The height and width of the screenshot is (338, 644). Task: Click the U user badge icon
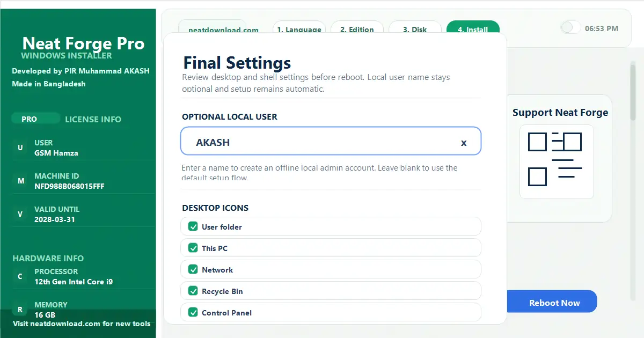(20, 148)
